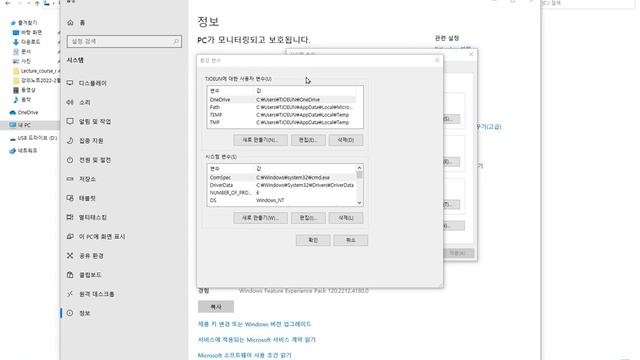640x360 pixels.
Task: Open 정보 about info icon
Action: (x=70, y=313)
